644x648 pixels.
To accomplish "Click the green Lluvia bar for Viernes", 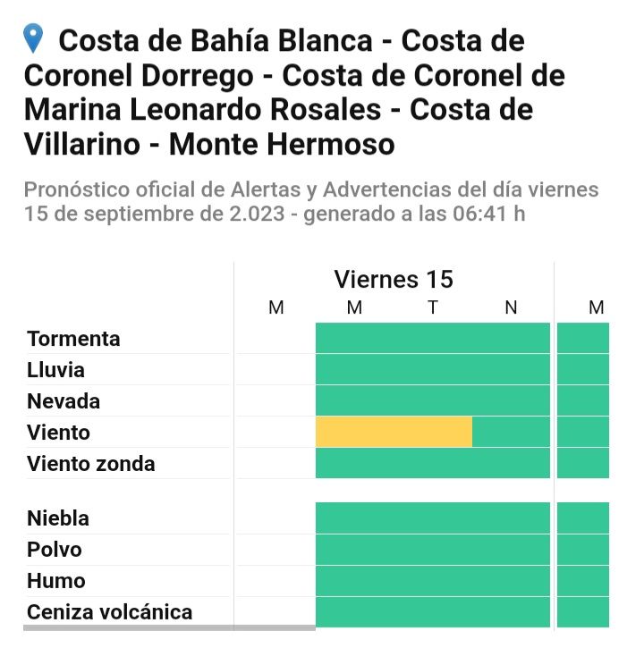I will tap(432, 369).
